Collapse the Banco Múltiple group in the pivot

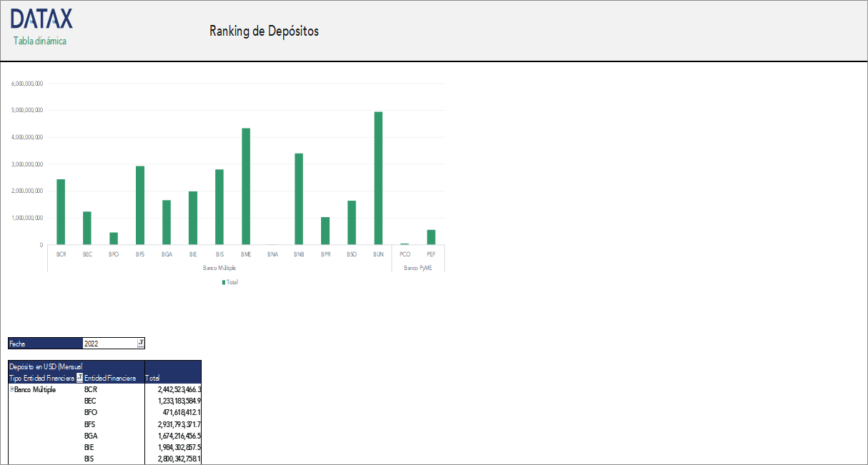(x=11, y=389)
